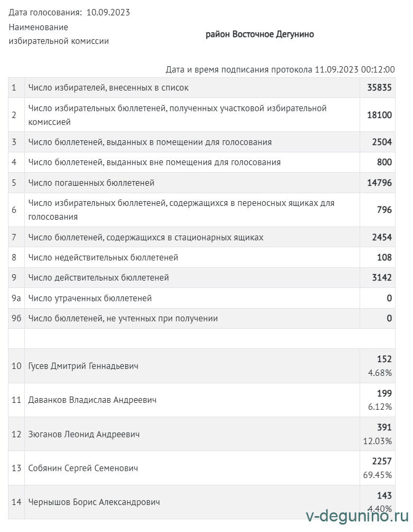Select Даванков Владислав Андреевич candidate name
This screenshot has height=532, width=413.
(92, 400)
